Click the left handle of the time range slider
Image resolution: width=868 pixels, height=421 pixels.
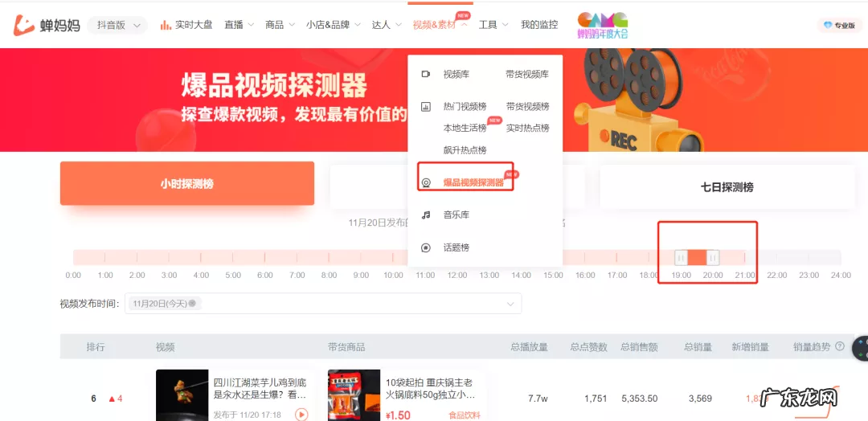[x=681, y=257]
